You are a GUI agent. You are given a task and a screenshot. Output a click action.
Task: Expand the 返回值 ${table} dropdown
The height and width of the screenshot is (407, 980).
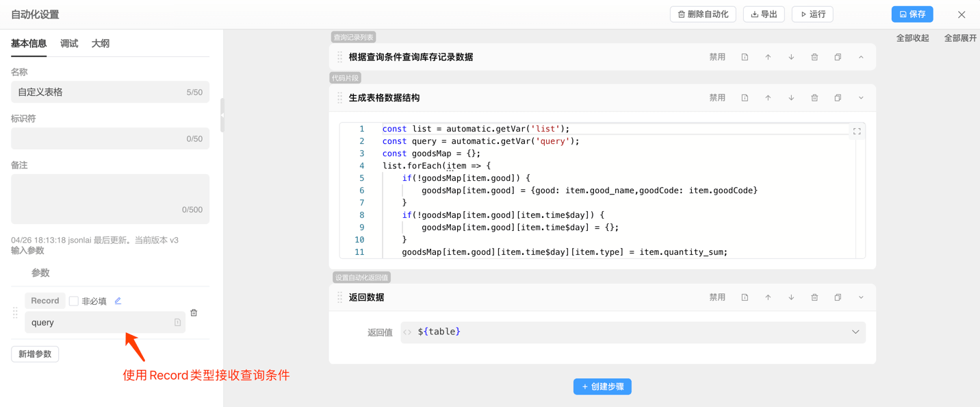(855, 332)
